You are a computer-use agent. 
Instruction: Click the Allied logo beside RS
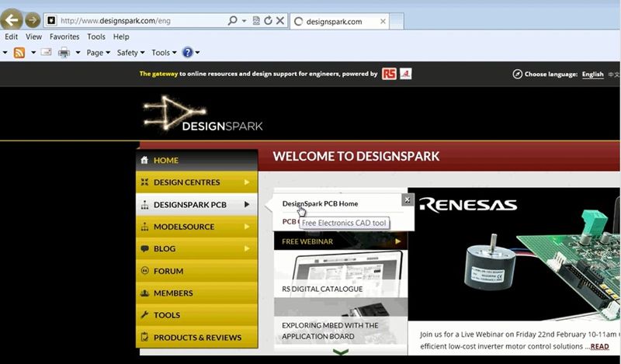(x=405, y=74)
